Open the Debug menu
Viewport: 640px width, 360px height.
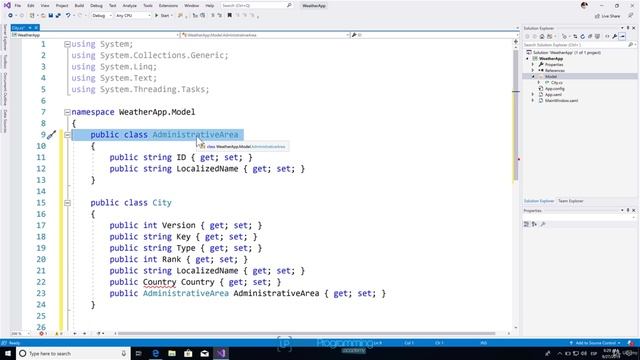point(96,6)
